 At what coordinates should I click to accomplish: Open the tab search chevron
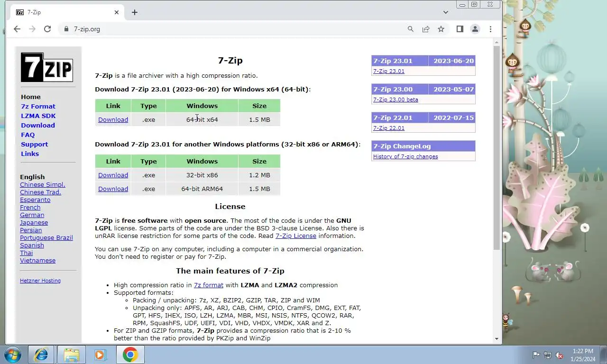pos(446,12)
